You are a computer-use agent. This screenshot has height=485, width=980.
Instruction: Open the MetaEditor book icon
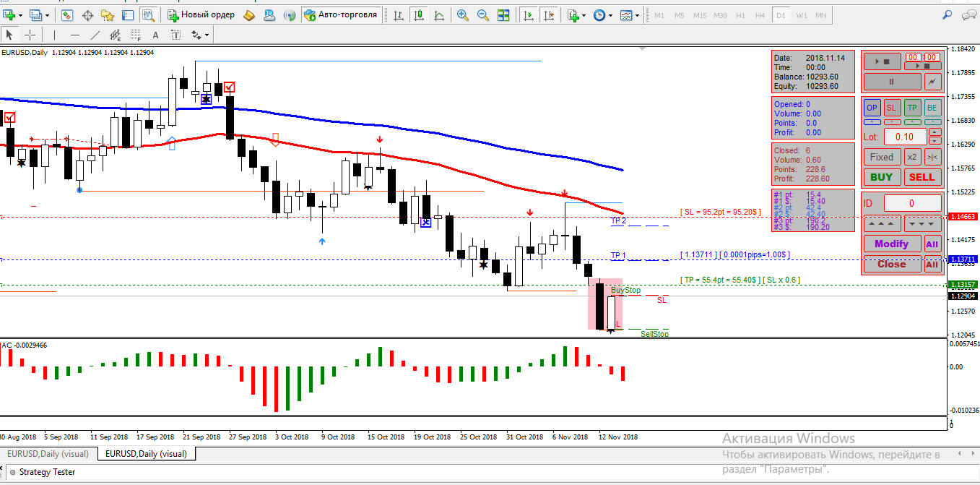point(249,14)
